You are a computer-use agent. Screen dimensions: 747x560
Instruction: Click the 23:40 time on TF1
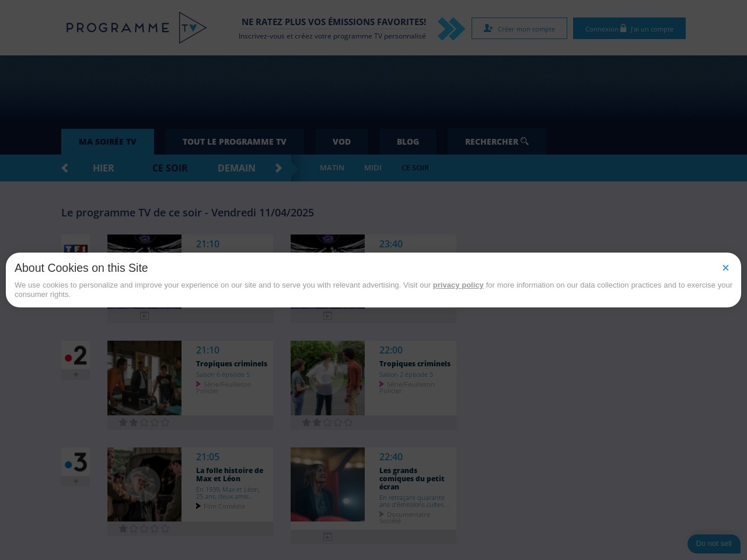(391, 244)
